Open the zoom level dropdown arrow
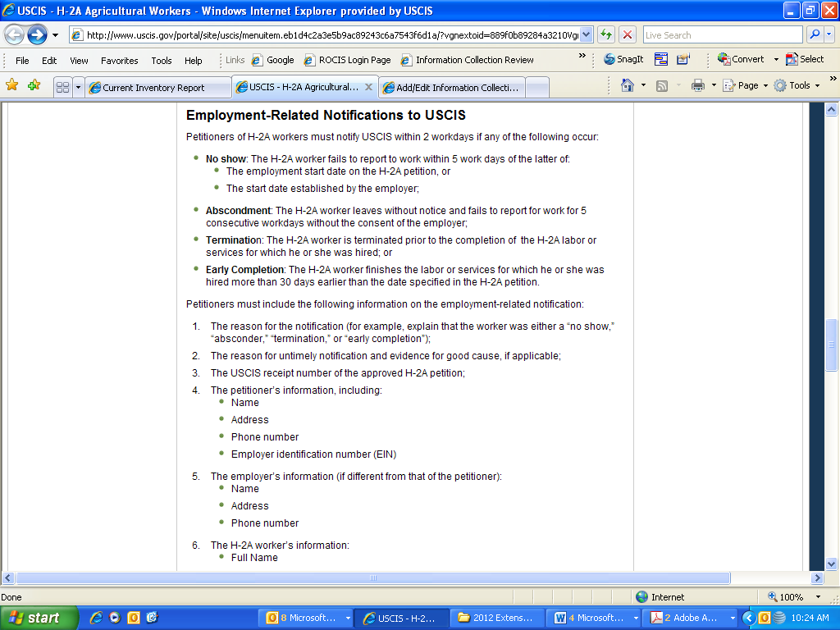 tap(818, 597)
